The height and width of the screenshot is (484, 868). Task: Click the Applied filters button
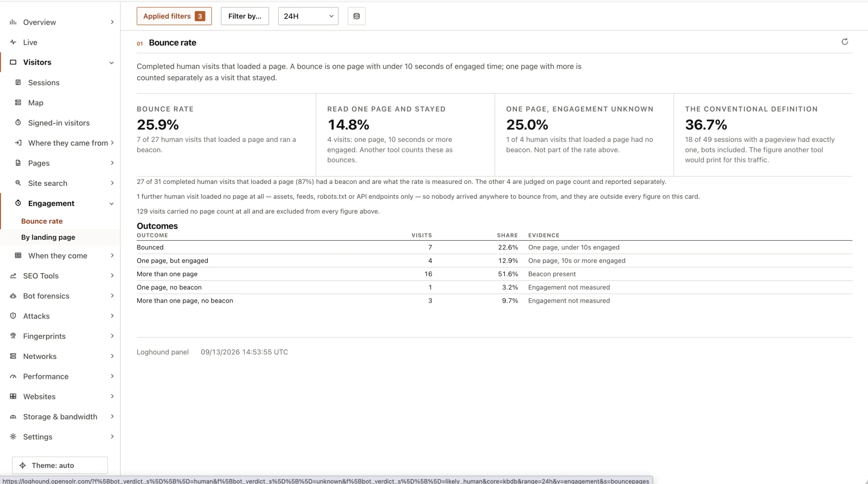[174, 16]
